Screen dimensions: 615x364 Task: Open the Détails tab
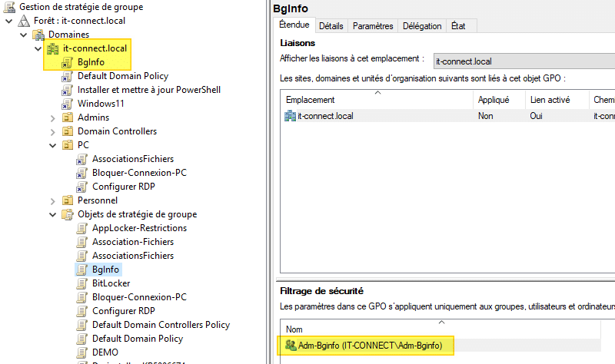pyautogui.click(x=331, y=26)
